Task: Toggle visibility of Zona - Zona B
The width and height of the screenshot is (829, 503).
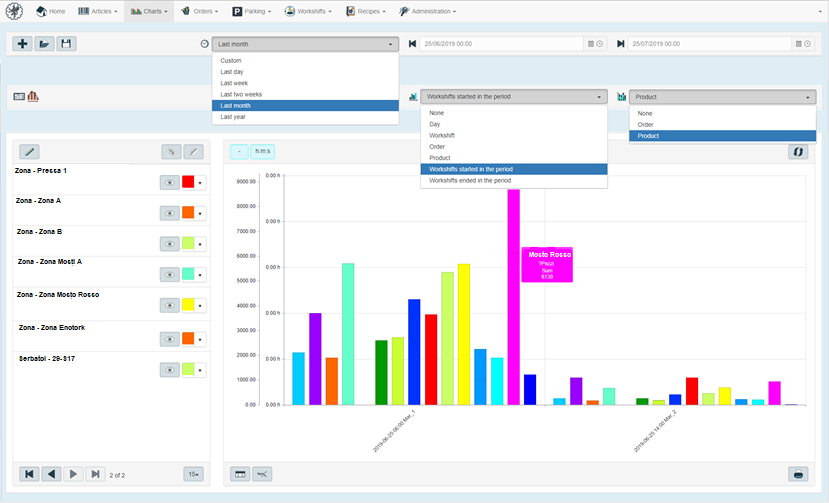Action: 170,244
